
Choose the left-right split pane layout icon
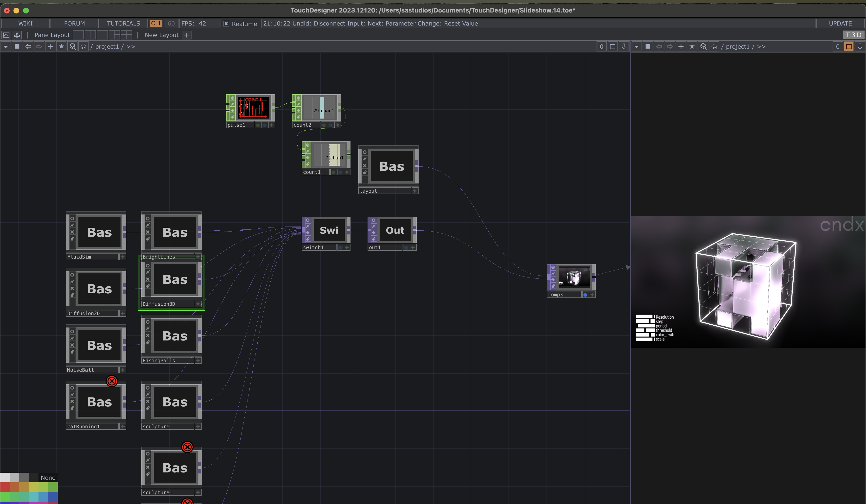(x=90, y=35)
